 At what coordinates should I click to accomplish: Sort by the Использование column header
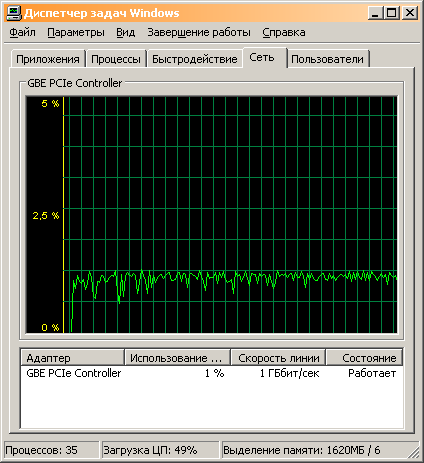tap(178, 358)
